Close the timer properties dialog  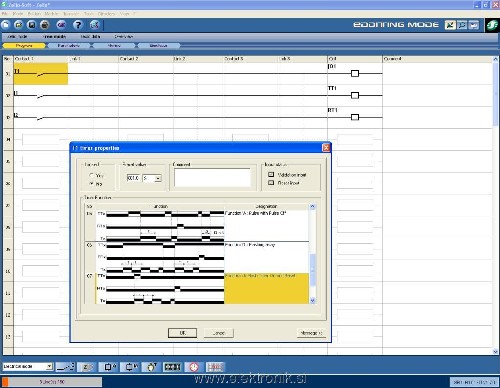point(326,148)
